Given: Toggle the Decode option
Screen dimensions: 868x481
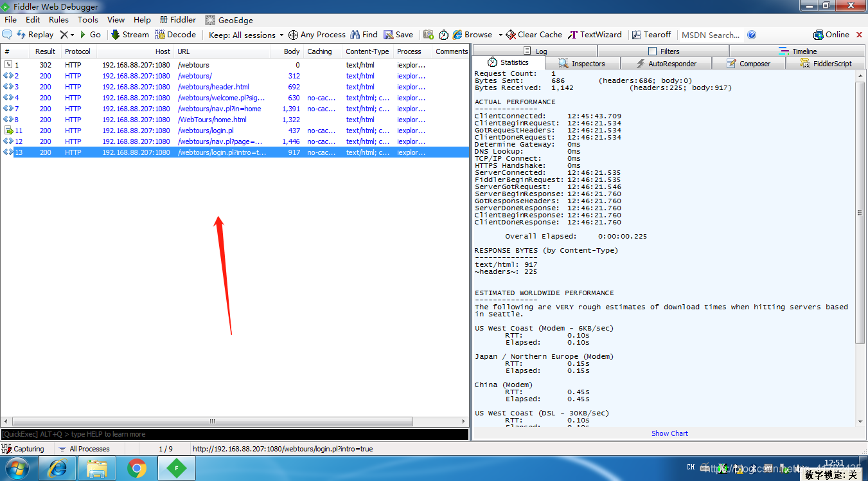Looking at the screenshot, I should [x=175, y=35].
